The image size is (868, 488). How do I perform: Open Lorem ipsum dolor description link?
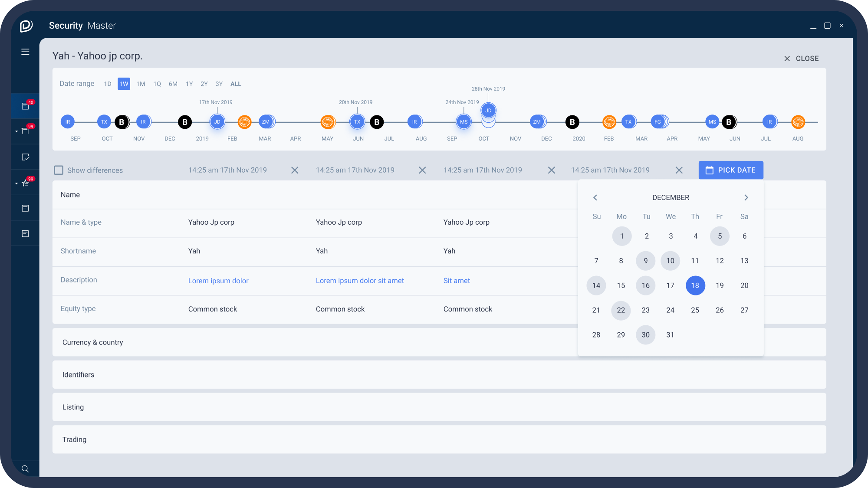(x=218, y=281)
